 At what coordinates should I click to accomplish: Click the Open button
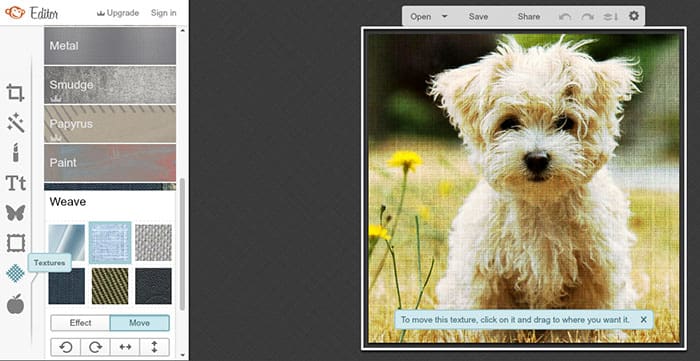click(x=421, y=17)
